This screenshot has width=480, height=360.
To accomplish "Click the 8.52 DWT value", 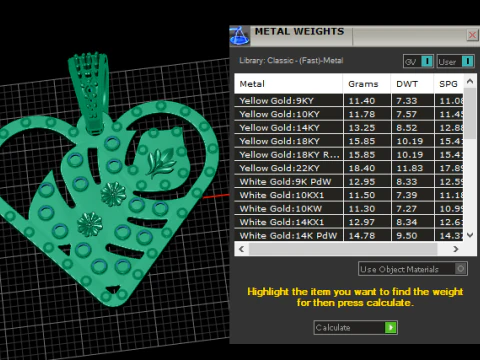I will tap(406, 128).
